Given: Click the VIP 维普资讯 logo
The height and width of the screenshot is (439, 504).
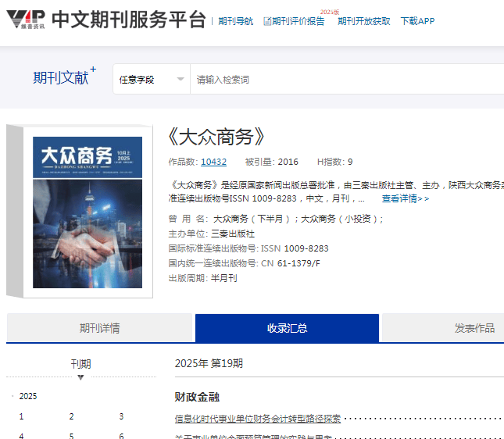Looking at the screenshot, I should coord(24,20).
